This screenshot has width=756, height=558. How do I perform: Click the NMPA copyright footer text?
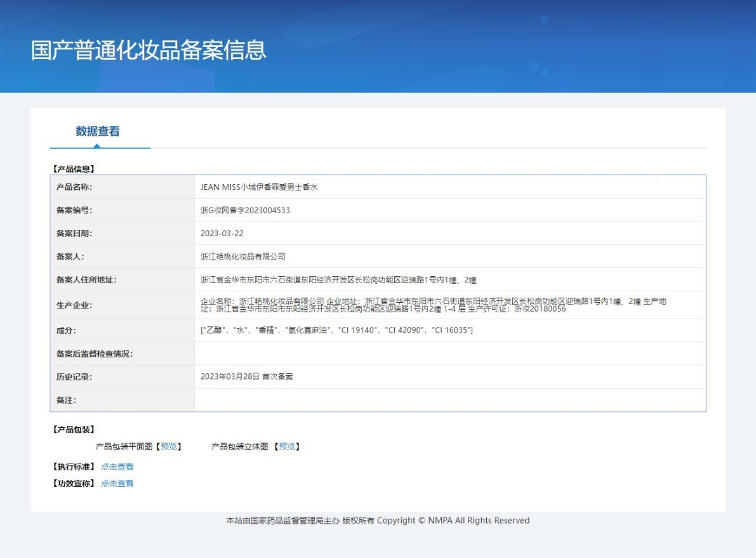378,521
